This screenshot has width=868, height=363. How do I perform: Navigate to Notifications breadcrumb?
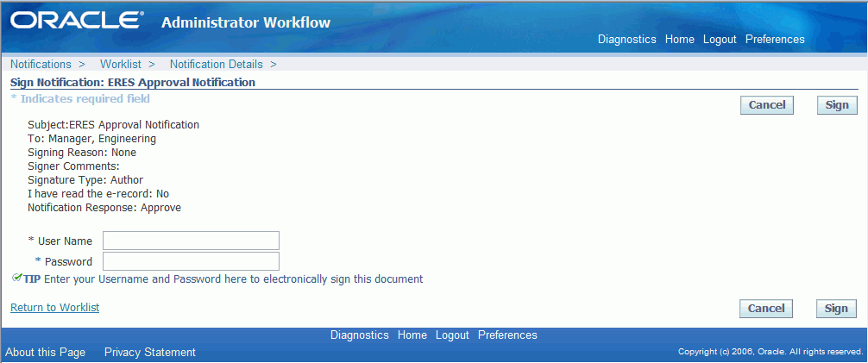[41, 64]
